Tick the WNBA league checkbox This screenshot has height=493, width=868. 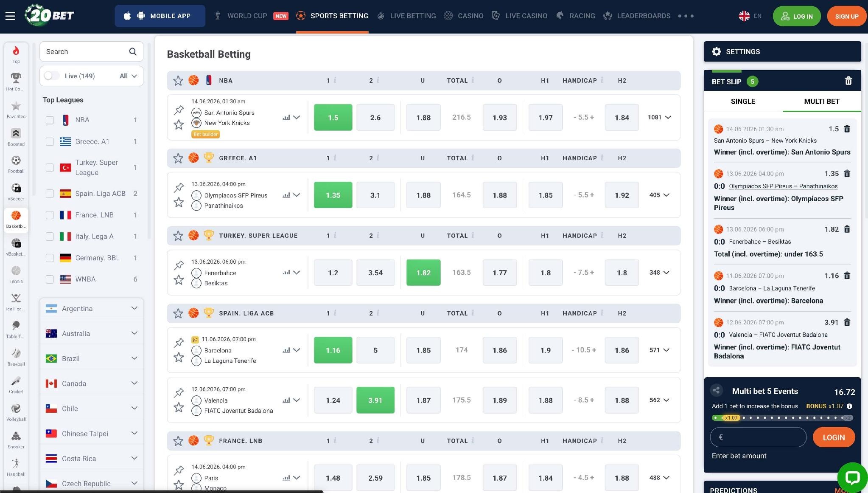pyautogui.click(x=50, y=279)
